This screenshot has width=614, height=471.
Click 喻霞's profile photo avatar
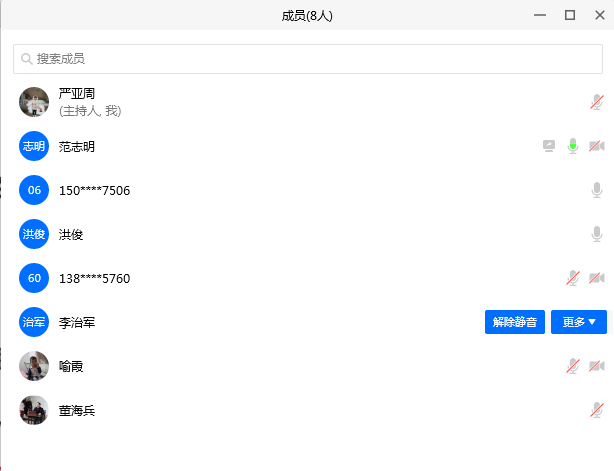tap(34, 366)
